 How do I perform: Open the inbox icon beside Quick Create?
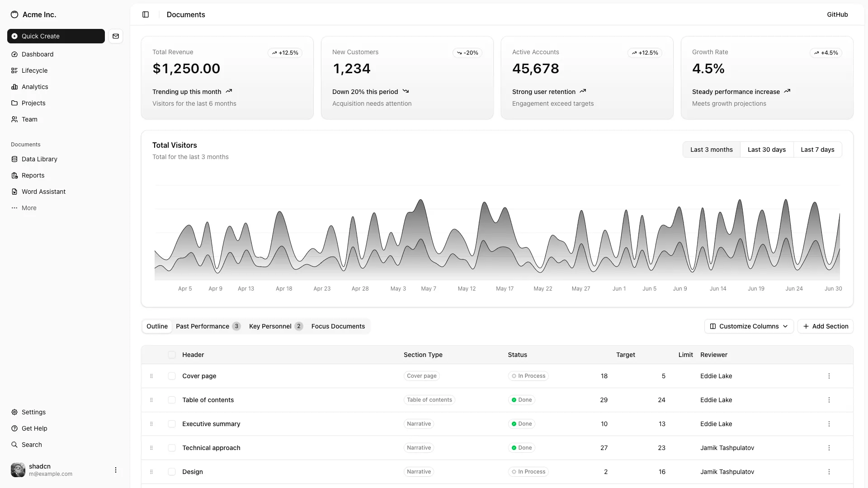(116, 36)
